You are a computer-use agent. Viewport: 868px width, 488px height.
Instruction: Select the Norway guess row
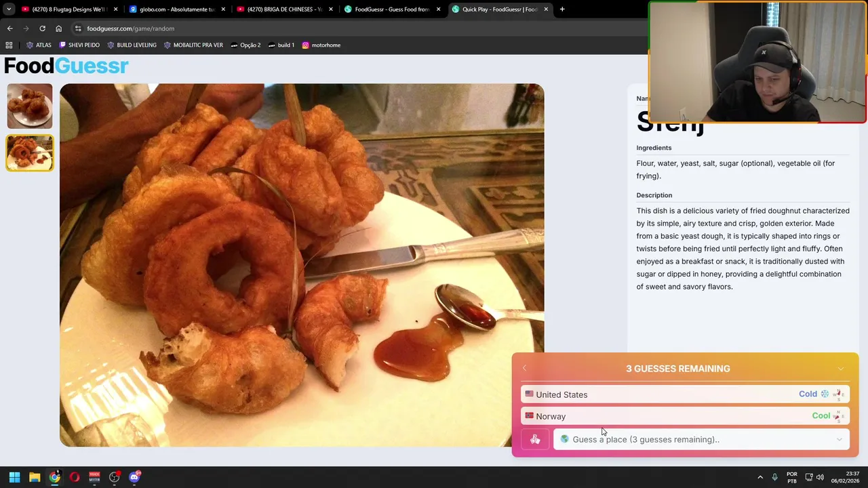[x=685, y=416]
